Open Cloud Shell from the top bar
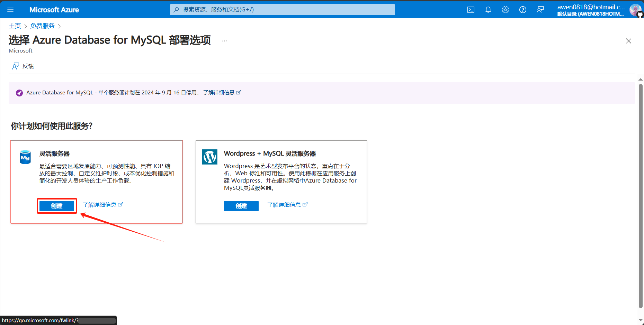 [471, 10]
